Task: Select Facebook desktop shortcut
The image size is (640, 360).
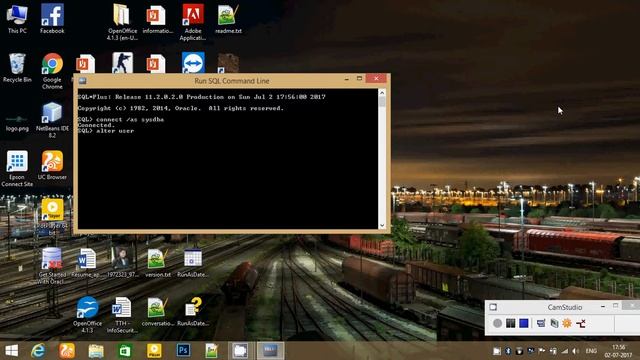Action: tap(52, 18)
